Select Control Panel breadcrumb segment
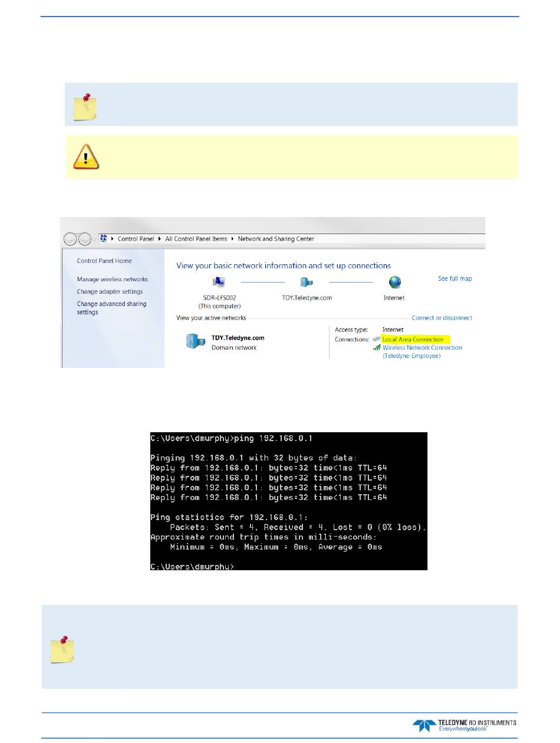Image resolution: width=560 pixels, height=743 pixels. pos(136,239)
